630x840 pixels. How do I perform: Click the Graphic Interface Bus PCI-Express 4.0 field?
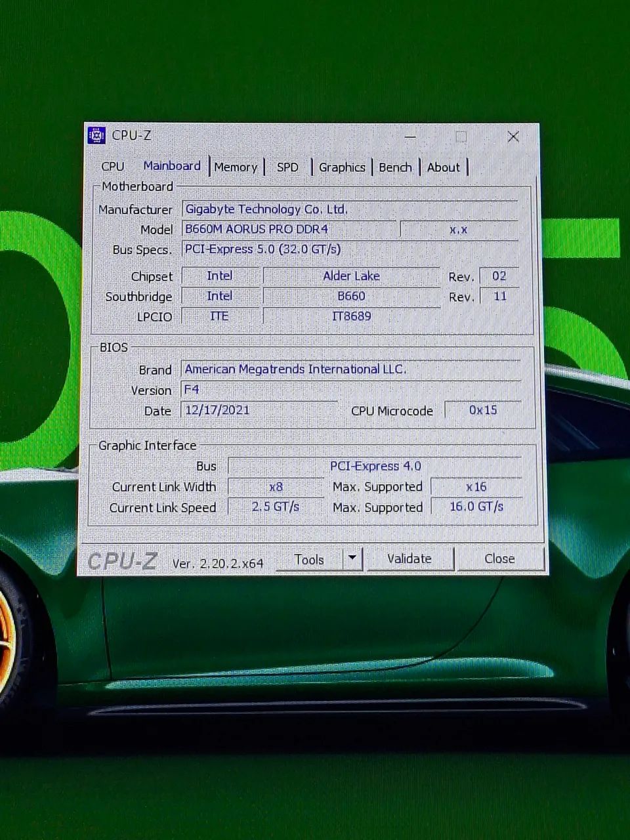(x=375, y=466)
